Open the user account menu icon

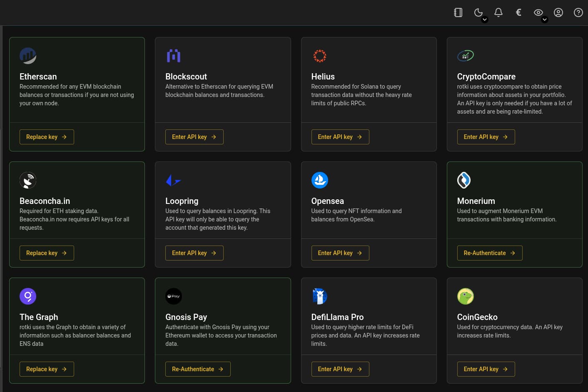(x=558, y=12)
